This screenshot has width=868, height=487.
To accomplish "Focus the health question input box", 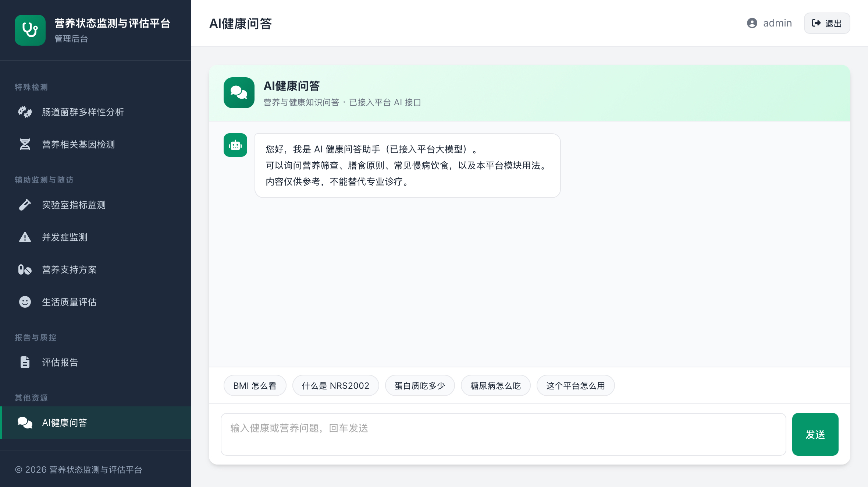I will [503, 434].
